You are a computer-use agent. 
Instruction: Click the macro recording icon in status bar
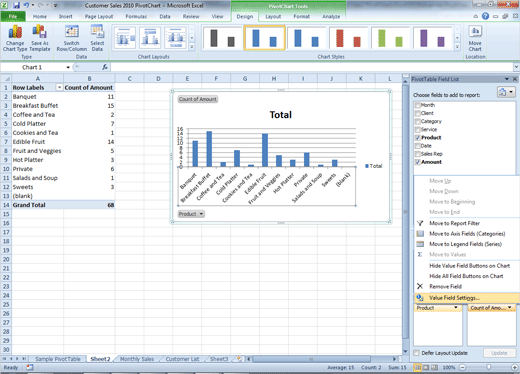coord(30,367)
